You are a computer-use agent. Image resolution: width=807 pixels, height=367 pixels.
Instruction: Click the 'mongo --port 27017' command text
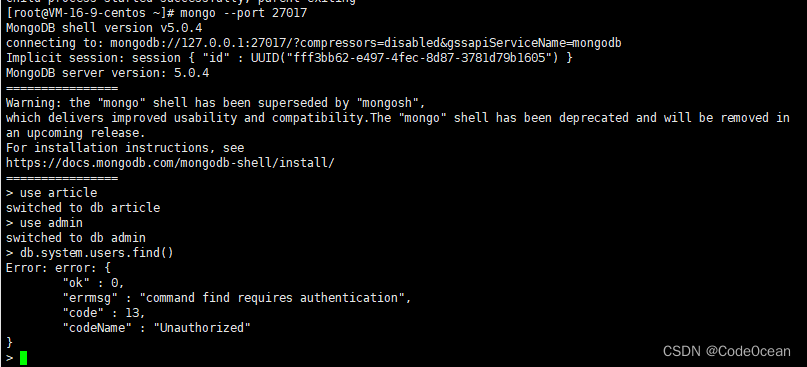pos(243,13)
